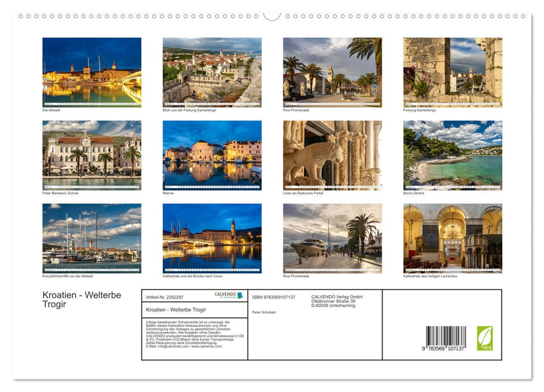
Task: Click the 'Die Altstadt' caption
Action: (x=52, y=110)
